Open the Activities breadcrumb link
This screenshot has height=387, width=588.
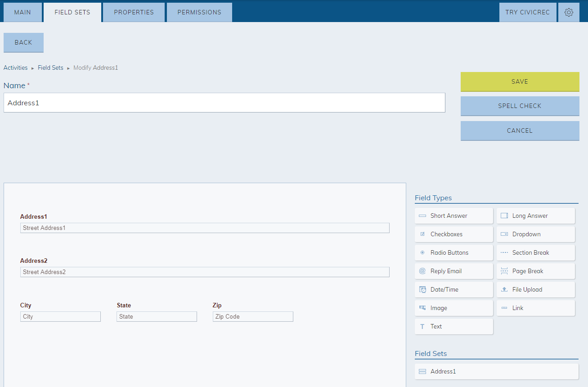click(x=16, y=68)
